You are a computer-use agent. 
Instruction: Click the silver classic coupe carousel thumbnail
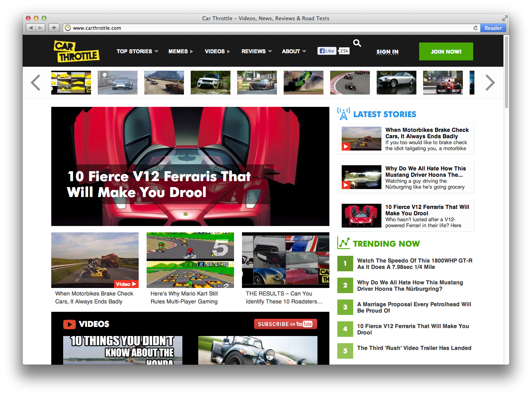click(397, 83)
